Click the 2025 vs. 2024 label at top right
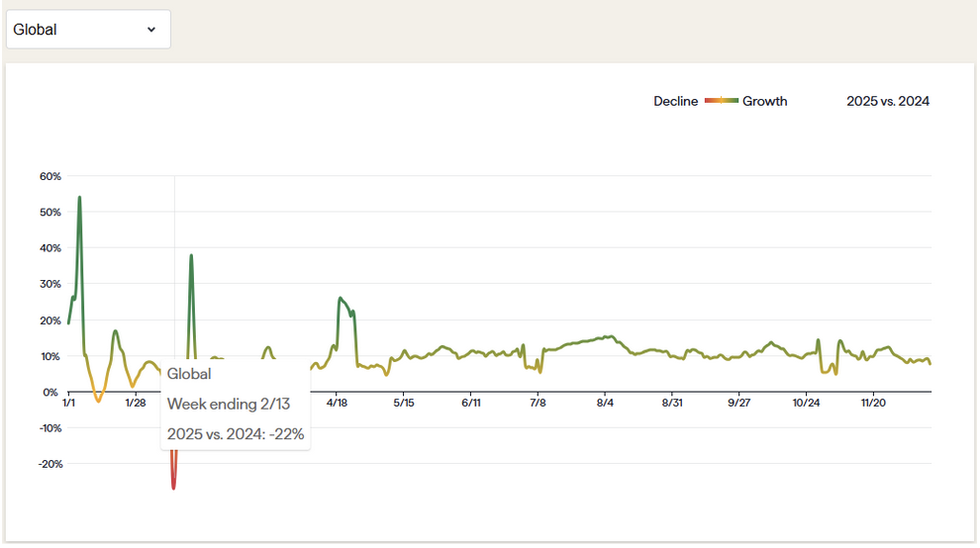 pyautogui.click(x=888, y=101)
